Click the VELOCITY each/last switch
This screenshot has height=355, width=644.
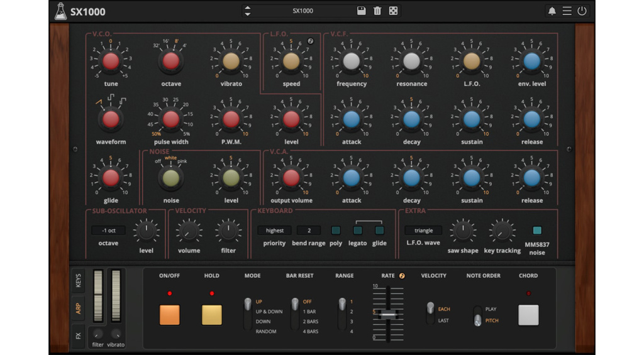pos(430,314)
